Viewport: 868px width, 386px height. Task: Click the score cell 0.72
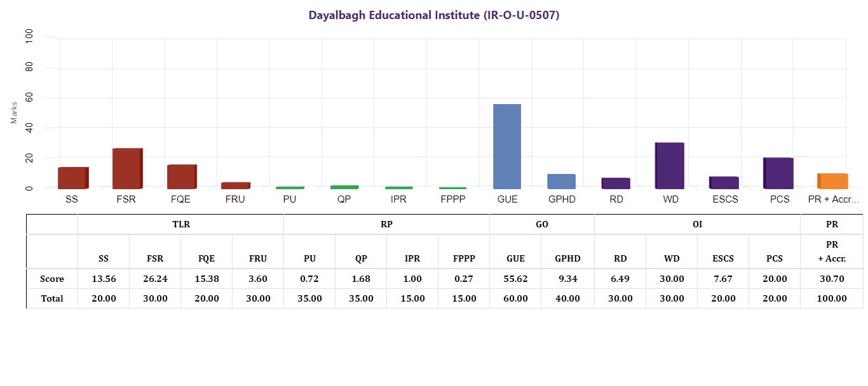(x=309, y=279)
